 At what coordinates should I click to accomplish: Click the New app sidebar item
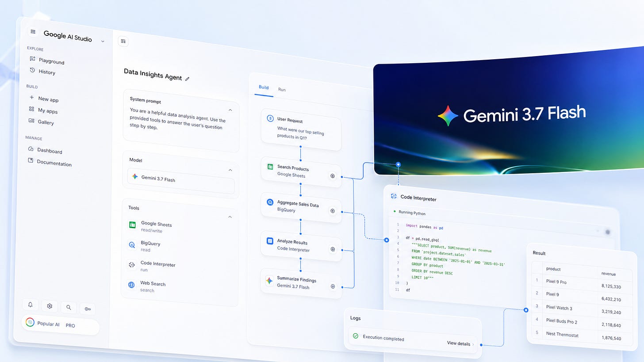(x=44, y=99)
